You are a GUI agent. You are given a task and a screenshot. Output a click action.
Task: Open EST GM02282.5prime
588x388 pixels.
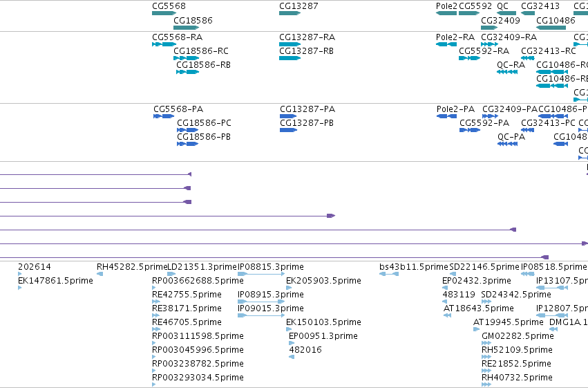coord(518,336)
